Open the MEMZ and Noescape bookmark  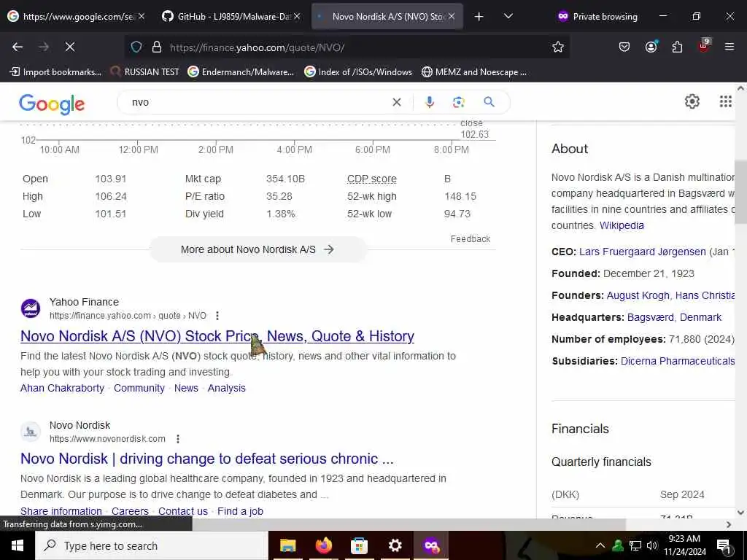coord(474,72)
